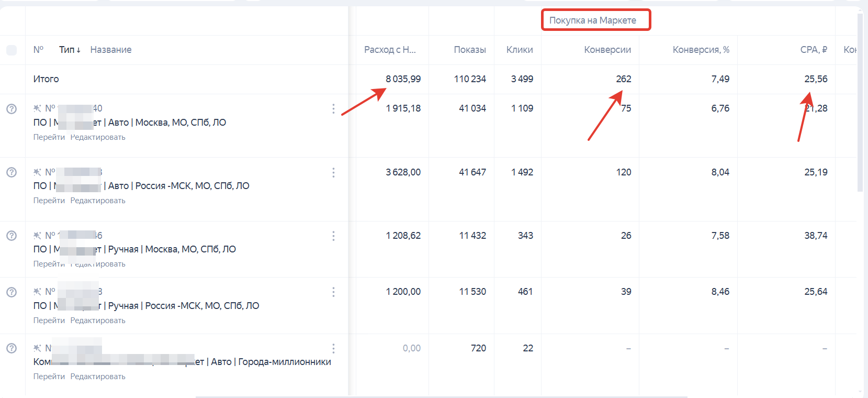Select conversions value 120
Image resolution: width=868 pixels, height=398 pixels.
pyautogui.click(x=624, y=172)
